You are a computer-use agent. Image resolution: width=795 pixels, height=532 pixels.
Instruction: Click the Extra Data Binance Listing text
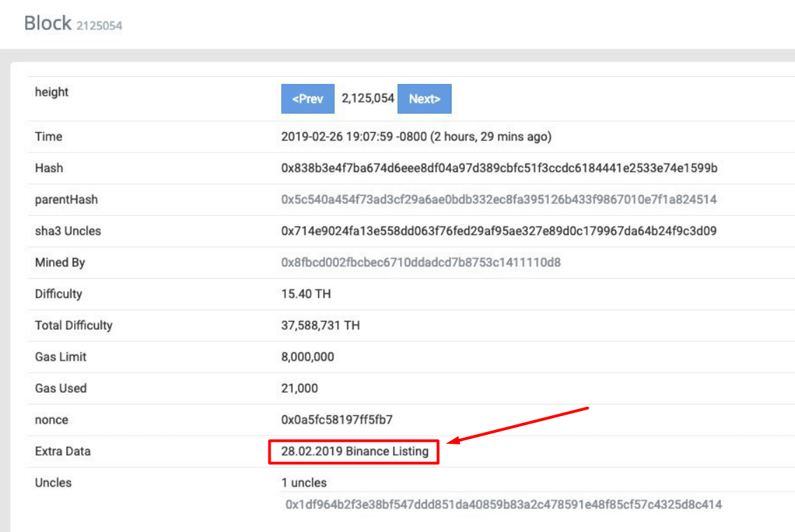click(354, 452)
